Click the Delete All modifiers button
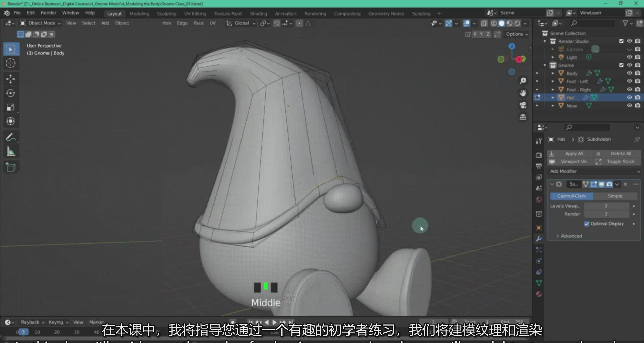 [618, 153]
